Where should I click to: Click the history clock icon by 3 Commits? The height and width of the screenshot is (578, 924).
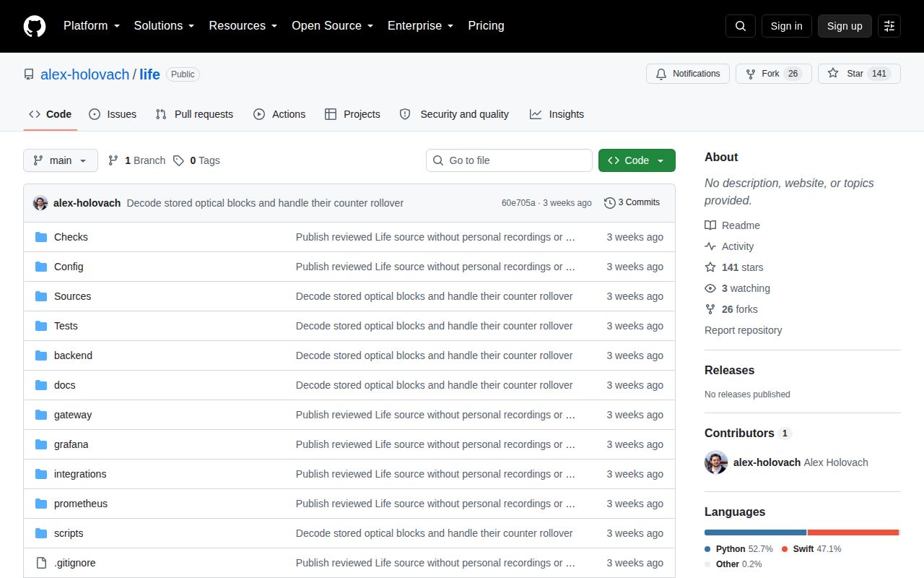[x=610, y=203]
